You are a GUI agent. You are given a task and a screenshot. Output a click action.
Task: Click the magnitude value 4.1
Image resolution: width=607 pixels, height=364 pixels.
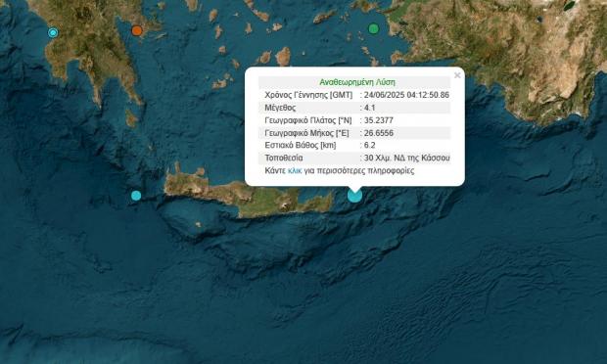click(x=370, y=108)
